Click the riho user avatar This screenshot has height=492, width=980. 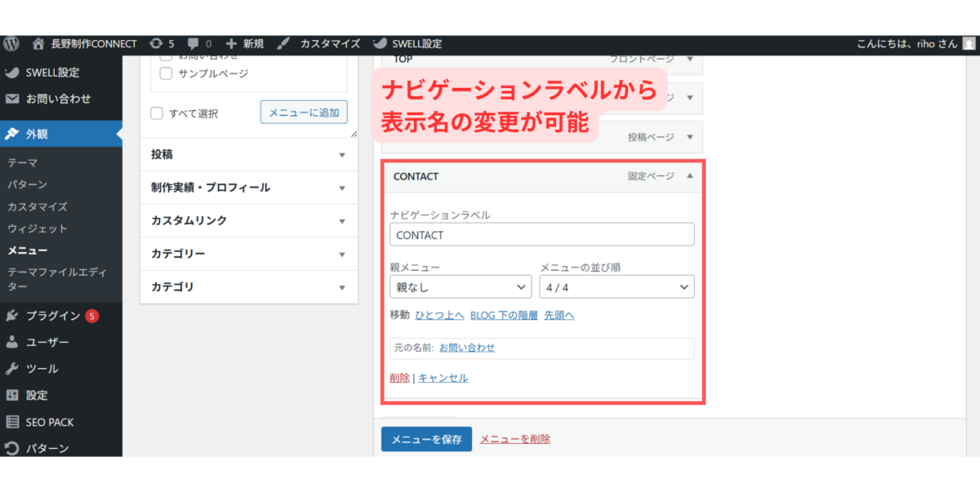[x=969, y=44]
